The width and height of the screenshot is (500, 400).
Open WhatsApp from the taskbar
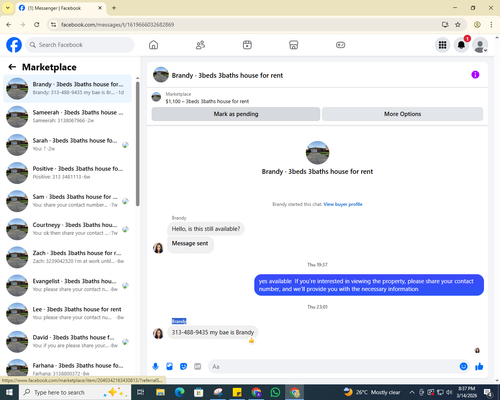(275, 392)
